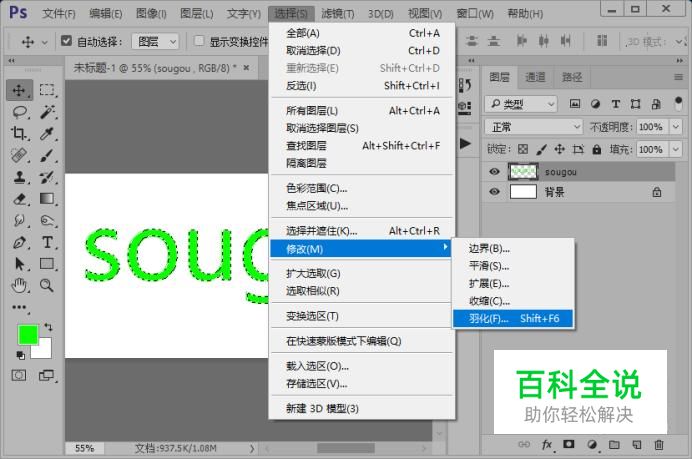Toggle Quick Mask mode icon
692x459 pixels.
pyautogui.click(x=19, y=376)
